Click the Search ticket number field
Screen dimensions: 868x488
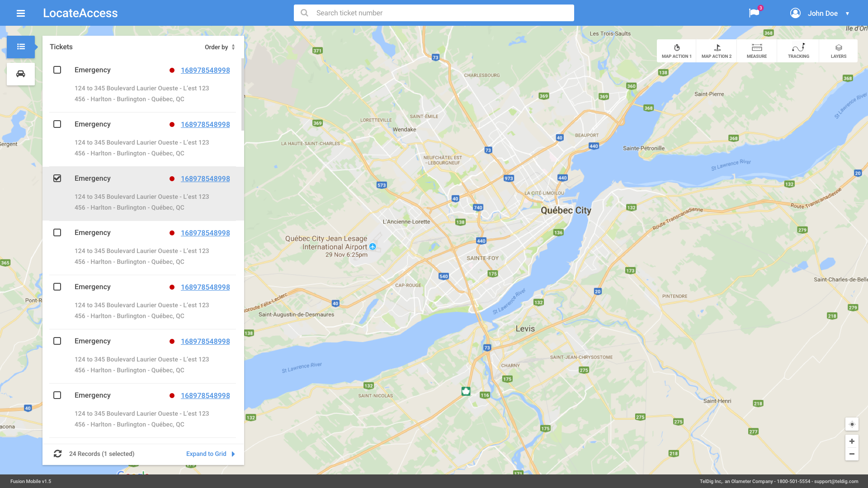(x=434, y=13)
